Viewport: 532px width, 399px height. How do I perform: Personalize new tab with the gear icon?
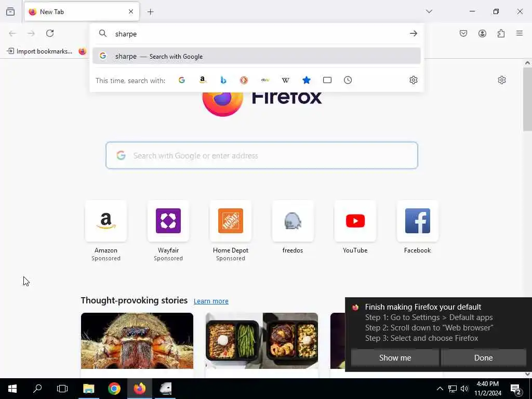tap(502, 80)
